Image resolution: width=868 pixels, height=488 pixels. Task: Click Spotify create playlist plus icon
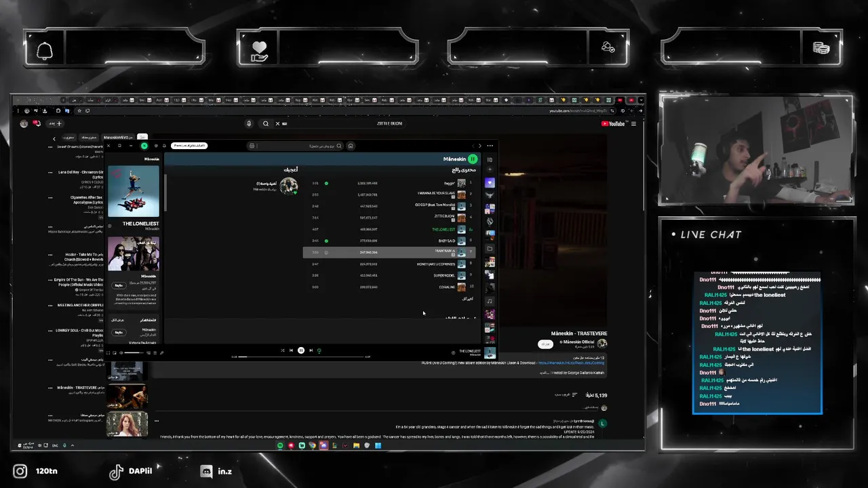pos(490,169)
